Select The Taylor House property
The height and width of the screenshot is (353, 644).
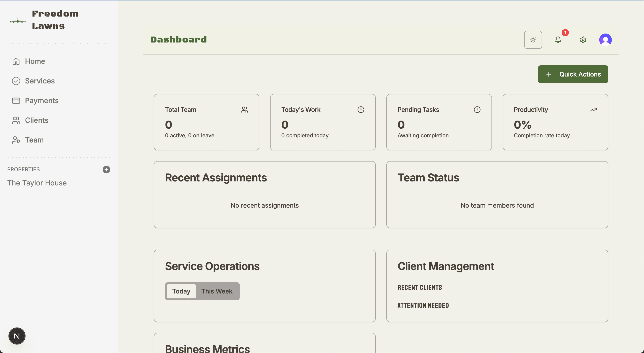coord(37,183)
